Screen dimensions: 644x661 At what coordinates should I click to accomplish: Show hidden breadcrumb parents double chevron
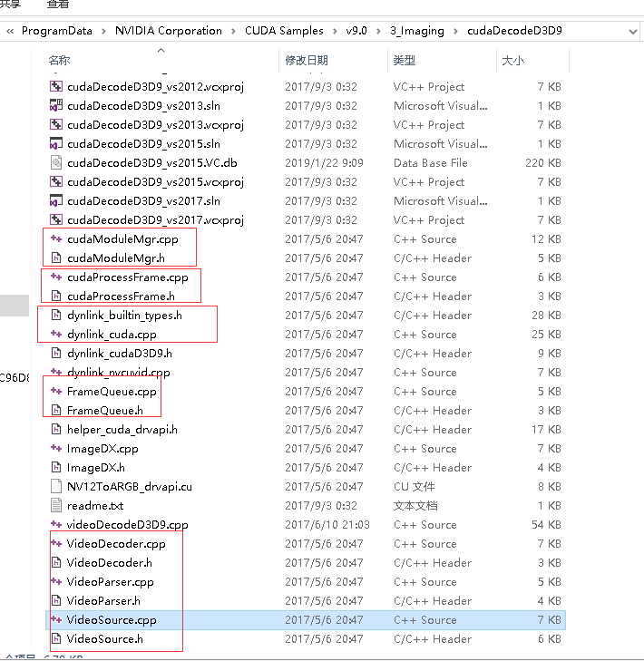click(x=10, y=31)
